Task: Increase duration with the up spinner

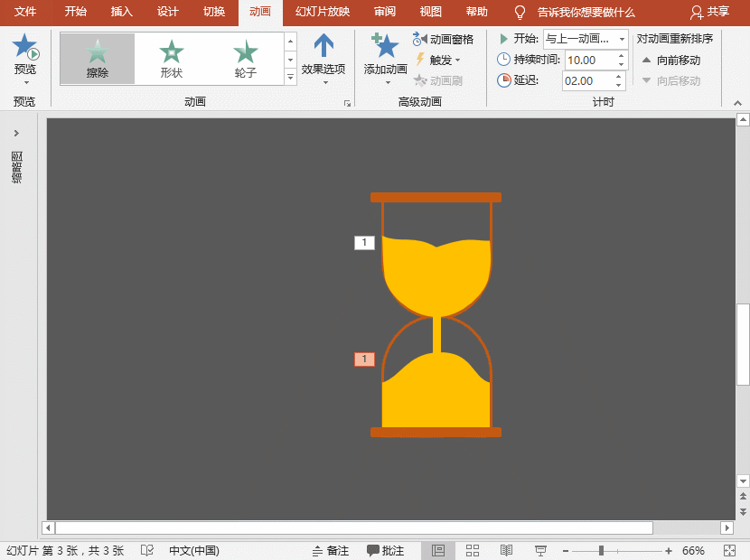Action: pyautogui.click(x=621, y=55)
